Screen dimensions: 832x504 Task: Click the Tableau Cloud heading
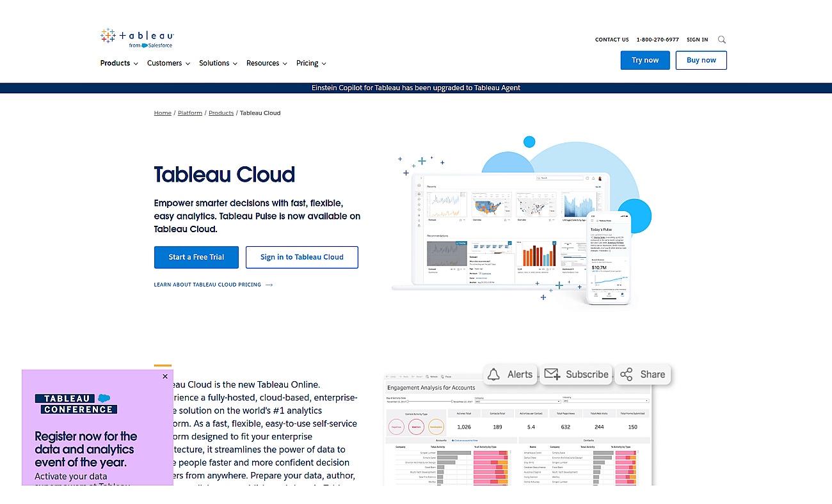tap(225, 175)
